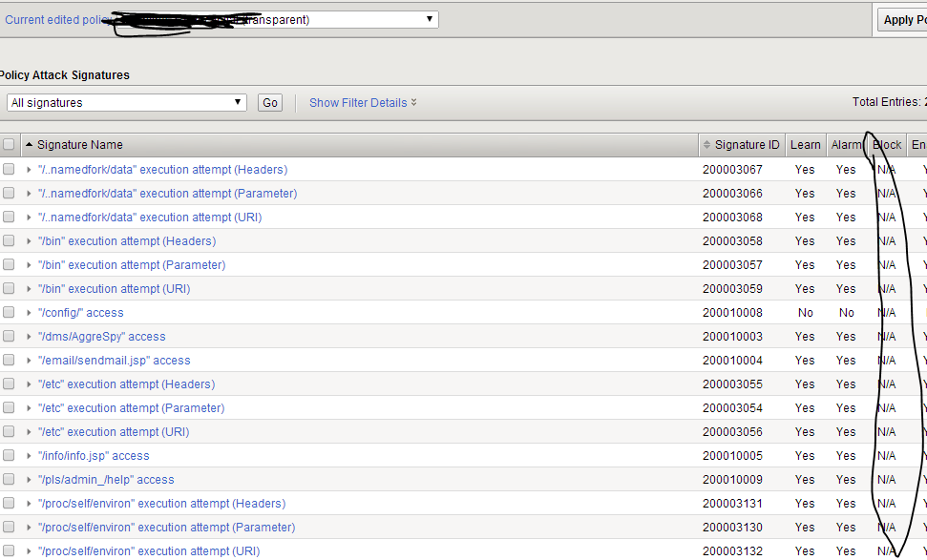The width and height of the screenshot is (927, 560).
Task: Tick the select-all checkbox in header
Action: coord(9,144)
